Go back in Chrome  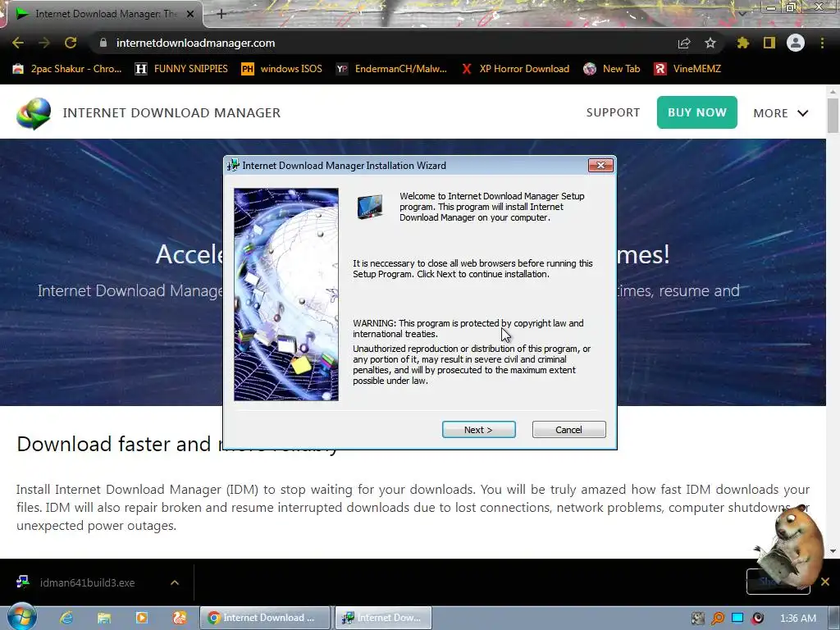click(18, 43)
